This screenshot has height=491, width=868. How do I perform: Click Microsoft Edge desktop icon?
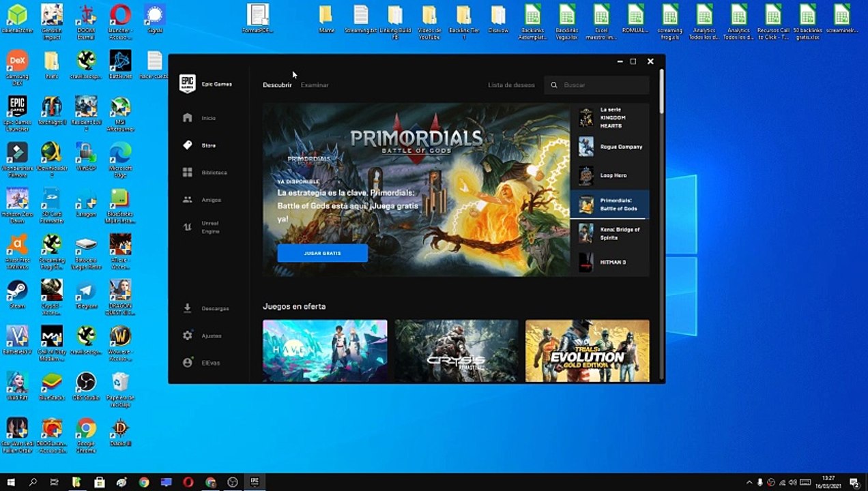click(121, 159)
